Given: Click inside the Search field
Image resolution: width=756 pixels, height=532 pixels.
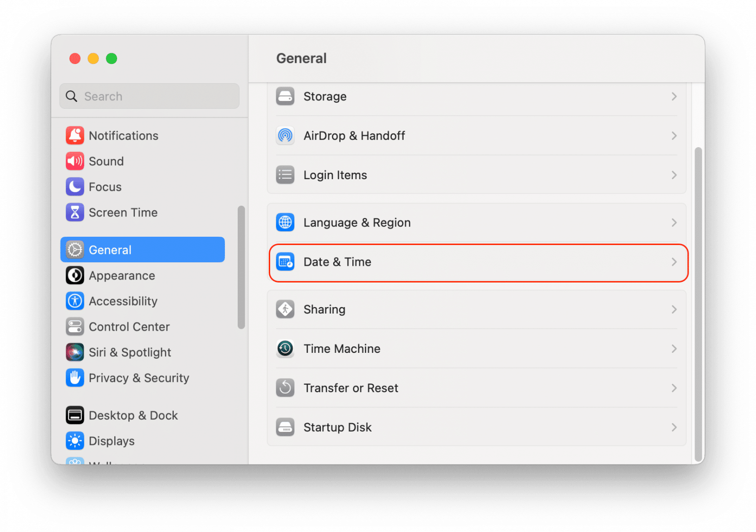Looking at the screenshot, I should (x=149, y=96).
